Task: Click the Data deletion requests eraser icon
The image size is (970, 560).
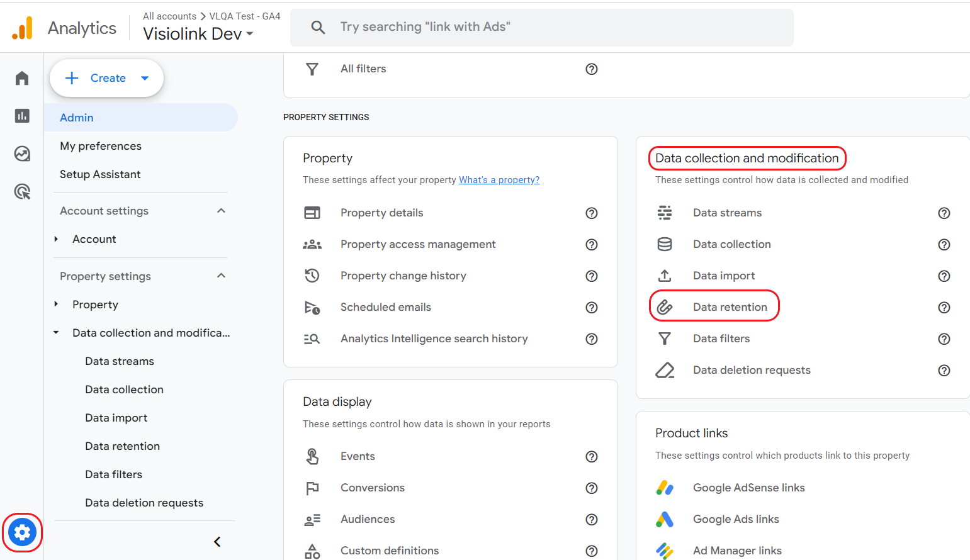Action: 665,370
